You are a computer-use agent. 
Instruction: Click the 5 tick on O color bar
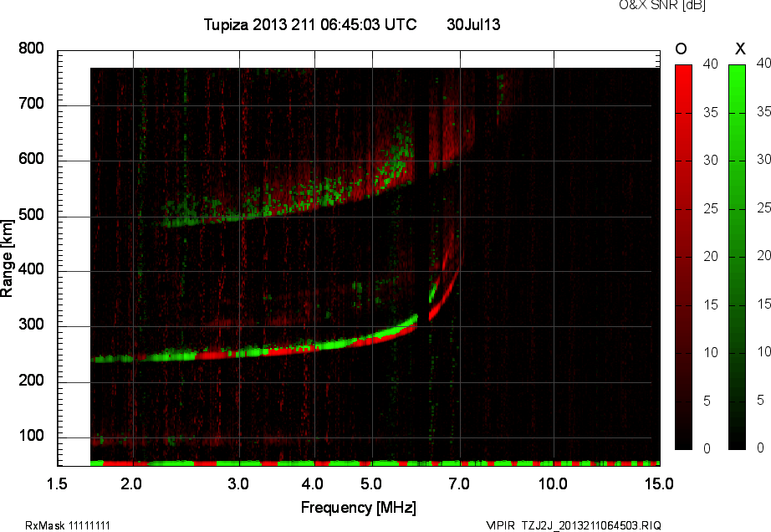click(x=707, y=402)
